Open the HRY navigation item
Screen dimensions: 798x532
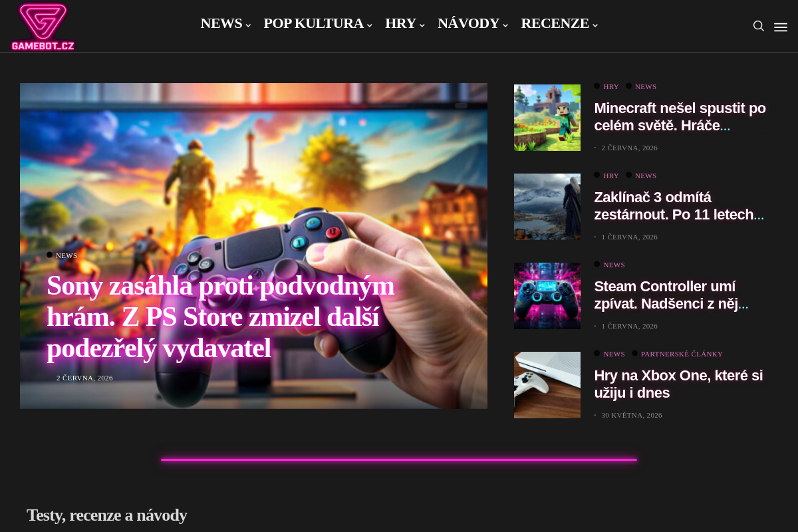pyautogui.click(x=400, y=23)
